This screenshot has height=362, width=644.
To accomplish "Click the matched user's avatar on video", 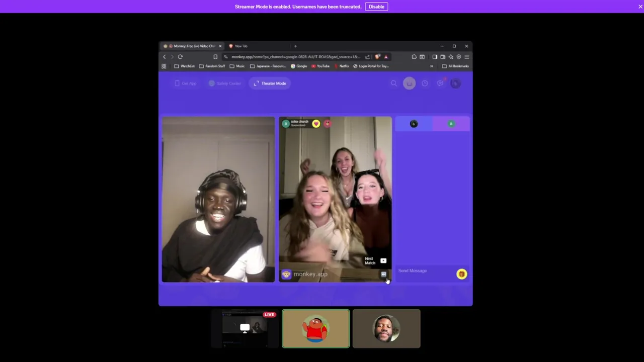I will point(286,124).
